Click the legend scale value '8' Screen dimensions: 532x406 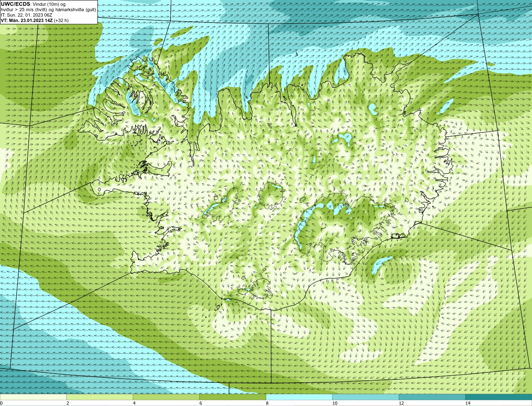click(x=267, y=403)
